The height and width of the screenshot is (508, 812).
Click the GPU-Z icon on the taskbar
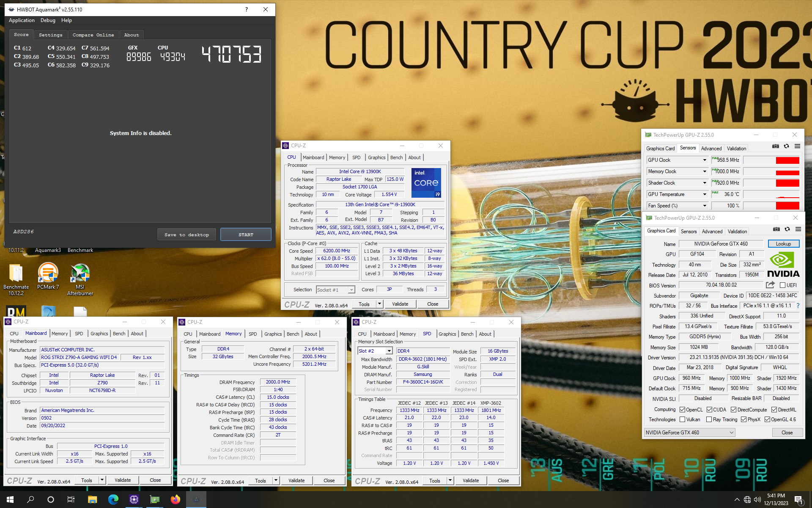coord(154,500)
